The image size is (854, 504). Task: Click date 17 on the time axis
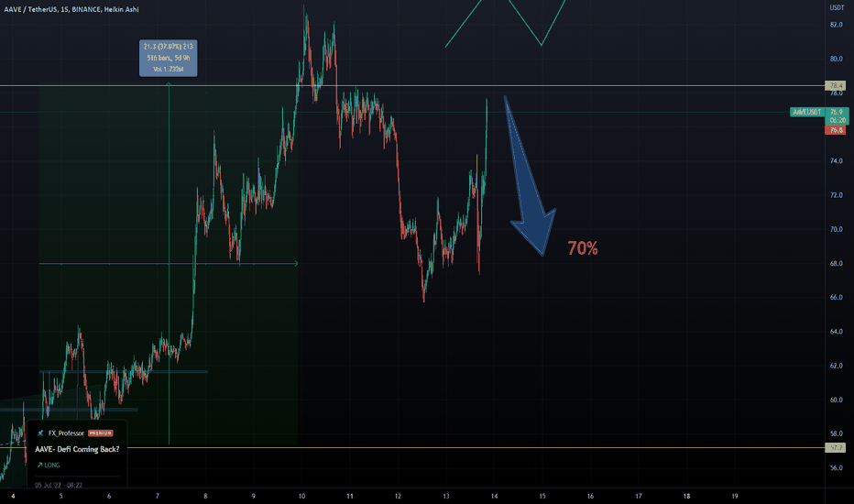pos(639,497)
